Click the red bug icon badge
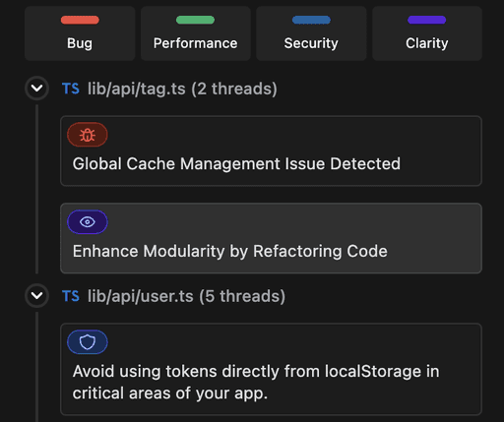The image size is (504, 422). coord(88,135)
